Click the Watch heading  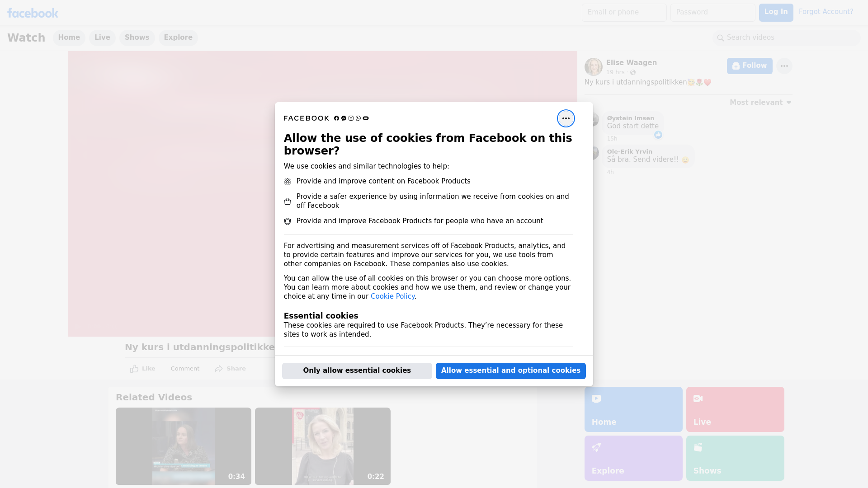pos(26,38)
